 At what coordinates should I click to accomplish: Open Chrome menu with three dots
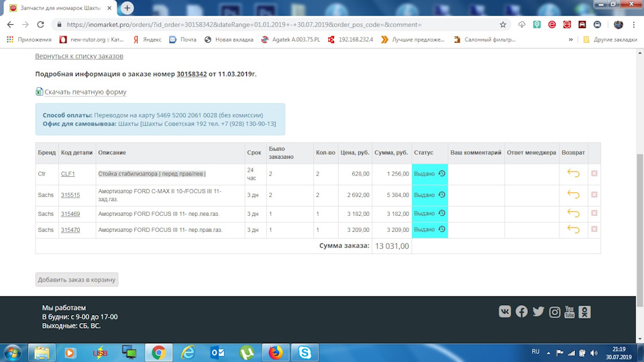pyautogui.click(x=634, y=25)
